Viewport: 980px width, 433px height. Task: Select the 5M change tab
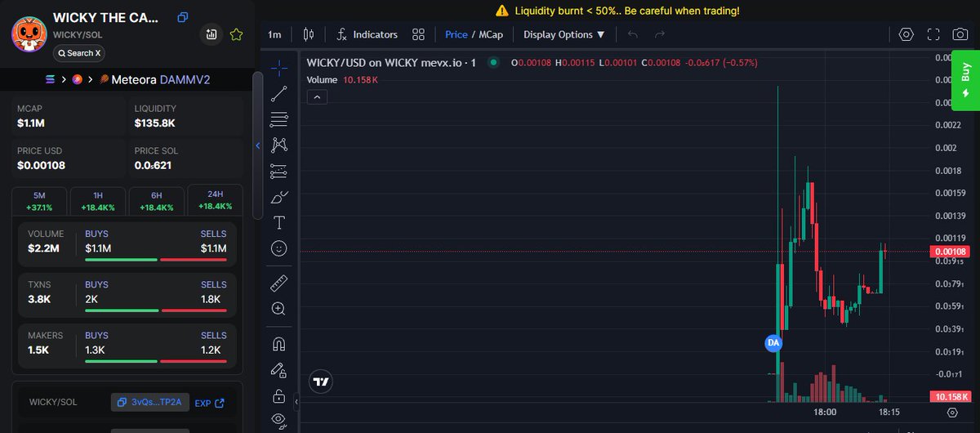(x=39, y=201)
